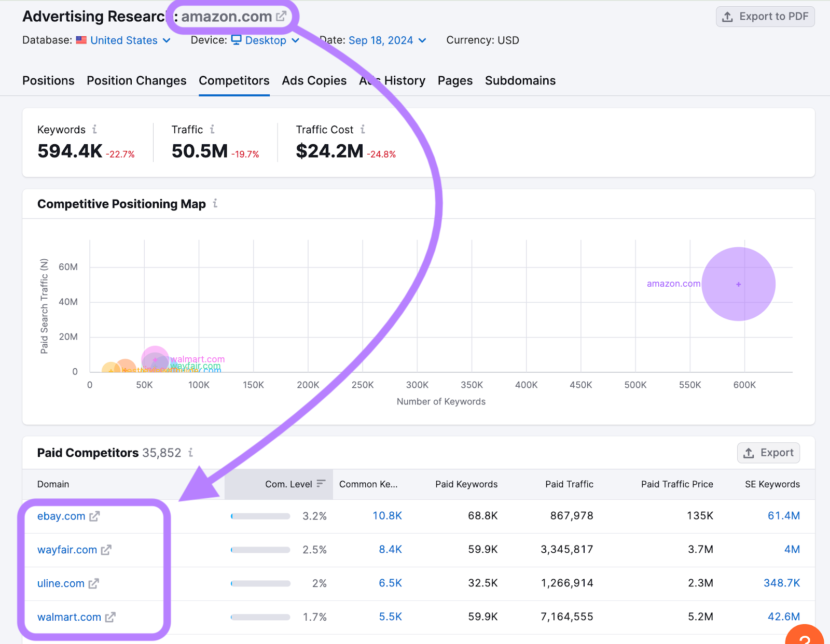The height and width of the screenshot is (644, 830).
Task: Click the upload icon in Export to PDF
Action: pos(728,17)
